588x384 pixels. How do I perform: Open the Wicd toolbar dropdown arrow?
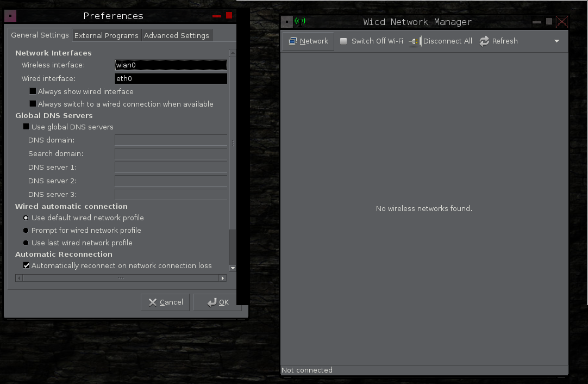556,41
